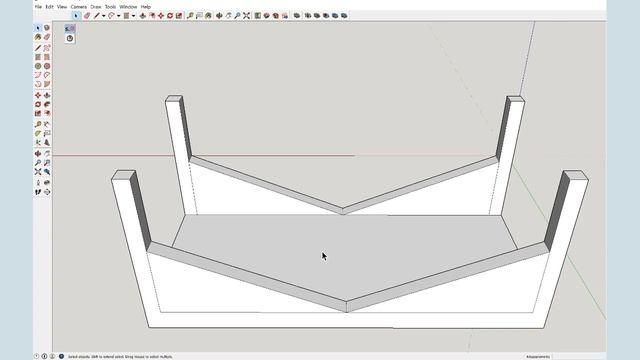Choose Eraser in left toolbar
Viewport: 640px width, 360px height.
pyautogui.click(x=47, y=37)
